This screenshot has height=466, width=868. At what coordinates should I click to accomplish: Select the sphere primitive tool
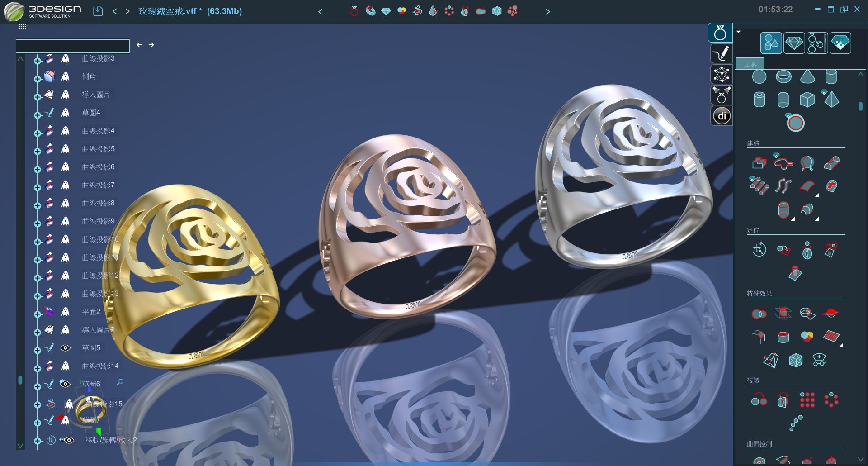[x=759, y=77]
